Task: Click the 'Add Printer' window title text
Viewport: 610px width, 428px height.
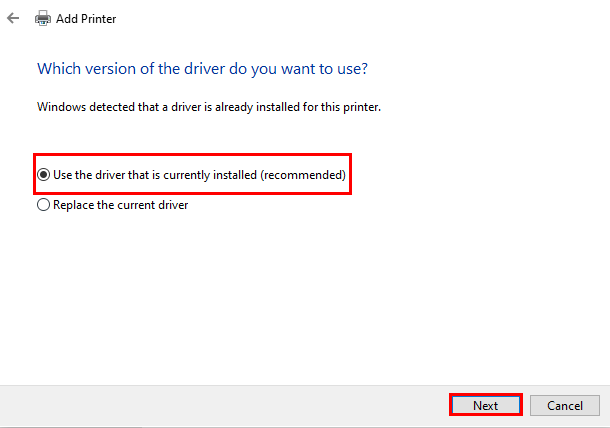Action: [86, 19]
